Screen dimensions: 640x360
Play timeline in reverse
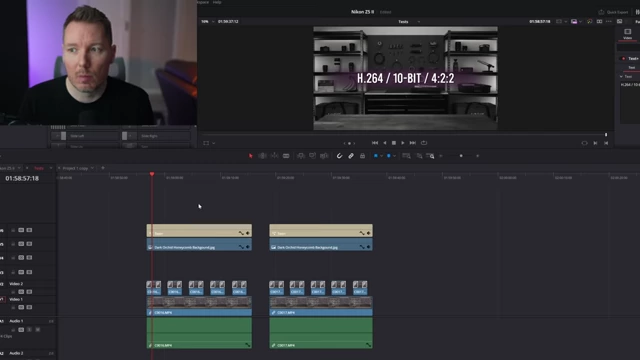coord(384,143)
